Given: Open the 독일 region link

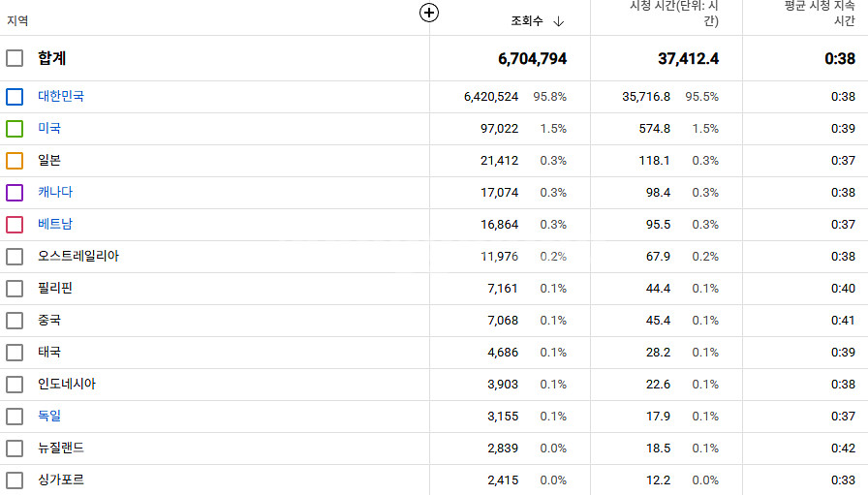Looking at the screenshot, I should [49, 417].
